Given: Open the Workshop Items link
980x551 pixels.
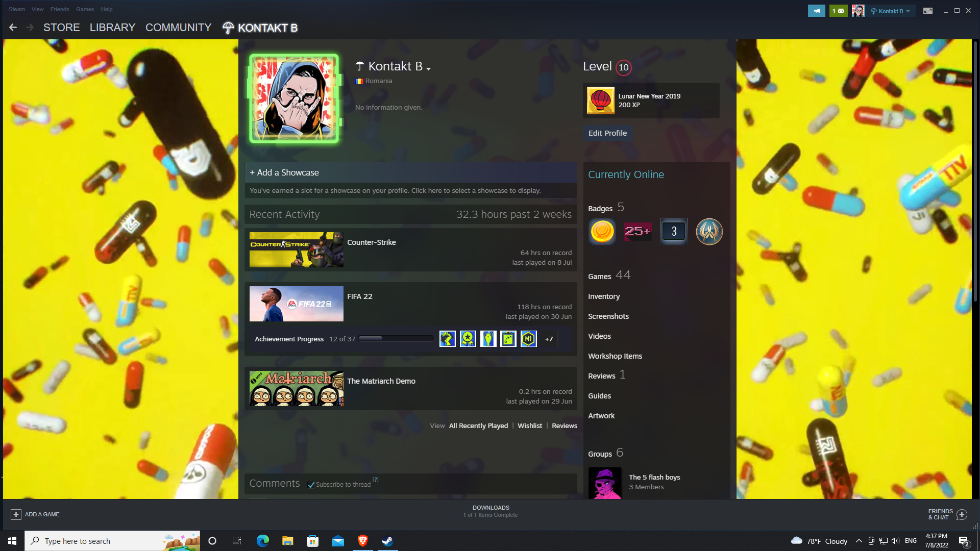Looking at the screenshot, I should point(615,356).
